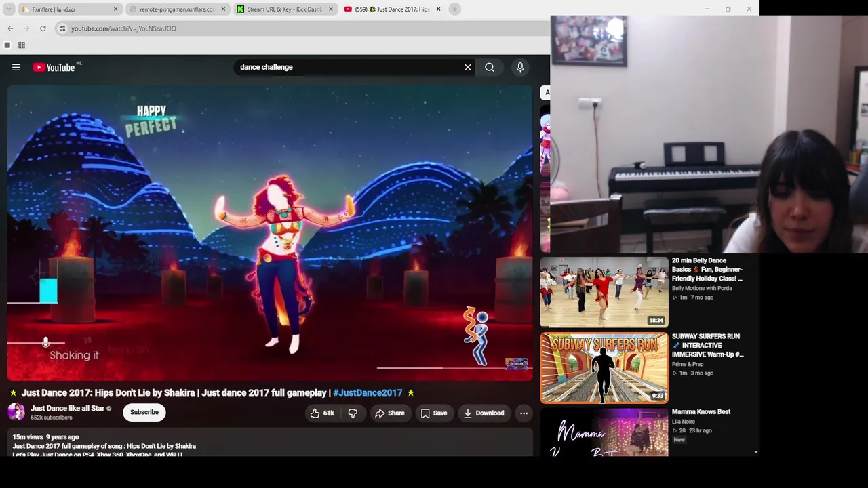
Task: Close the remote-pishgaman.runflare tab
Action: pyautogui.click(x=223, y=9)
